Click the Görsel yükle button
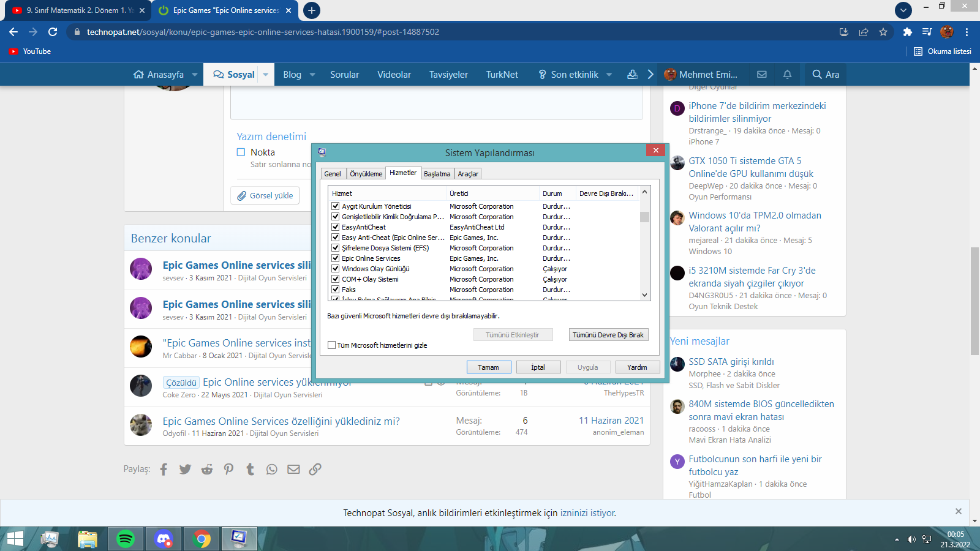This screenshot has height=551, width=980. 265,196
